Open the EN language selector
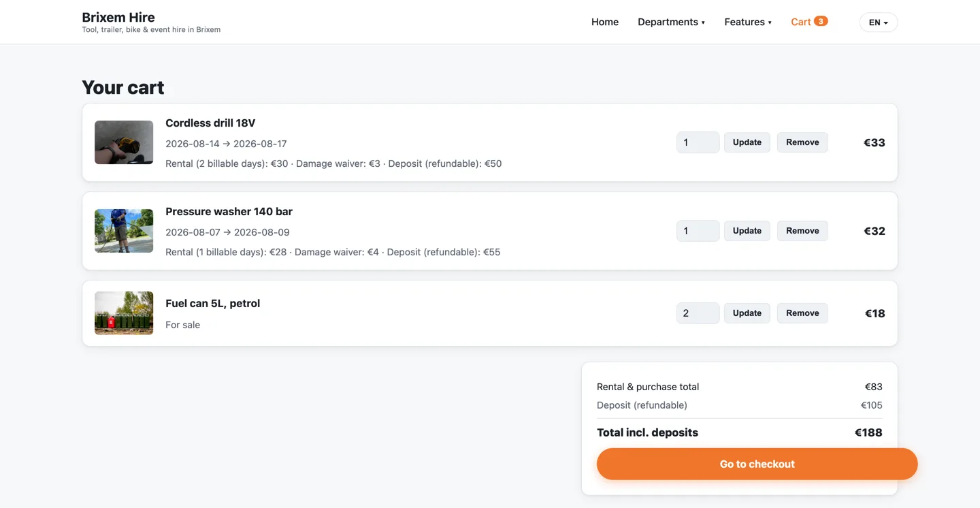Screen dimensions: 980x508 click(x=879, y=22)
